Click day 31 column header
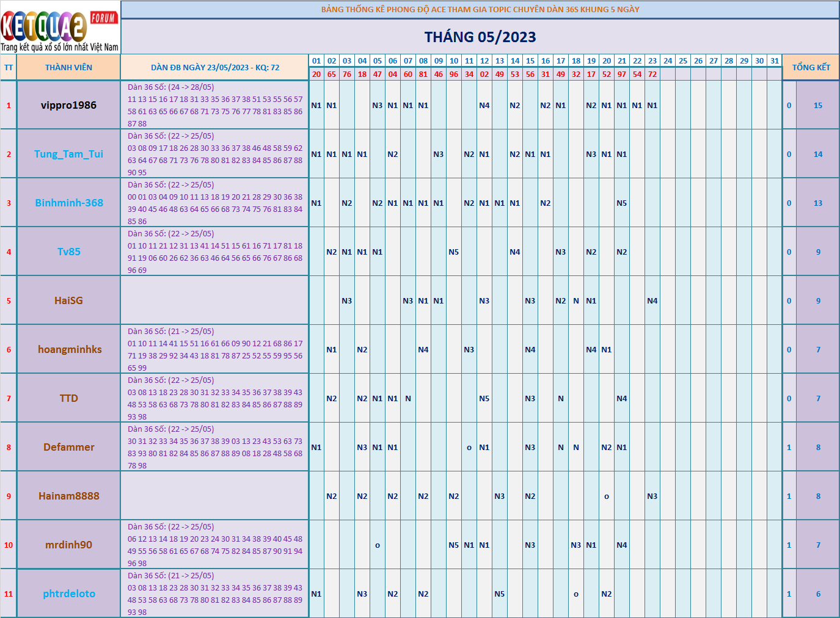Image resolution: width=840 pixels, height=618 pixels. coord(775,61)
